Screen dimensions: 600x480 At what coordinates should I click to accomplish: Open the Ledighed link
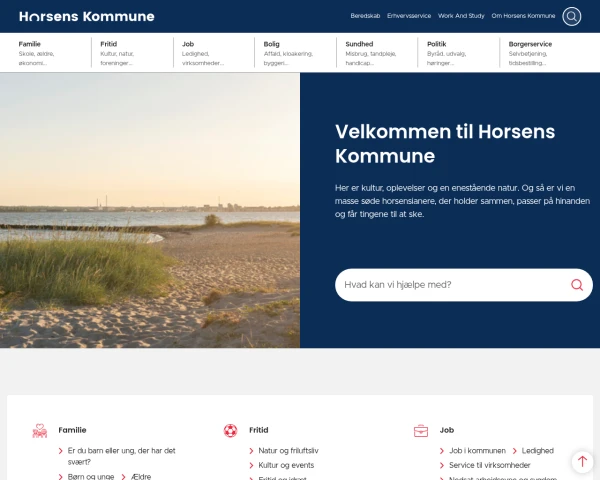point(538,451)
